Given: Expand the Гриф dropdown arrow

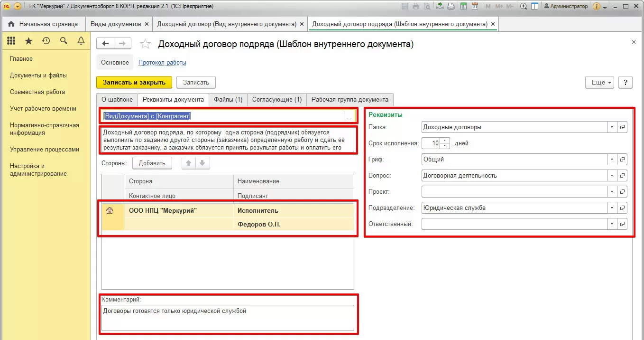Looking at the screenshot, I should click(612, 160).
